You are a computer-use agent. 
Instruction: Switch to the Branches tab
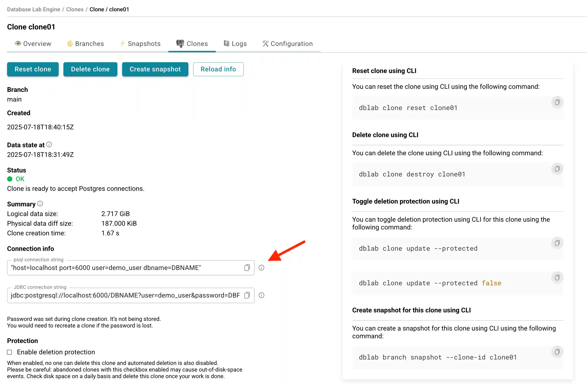85,43
